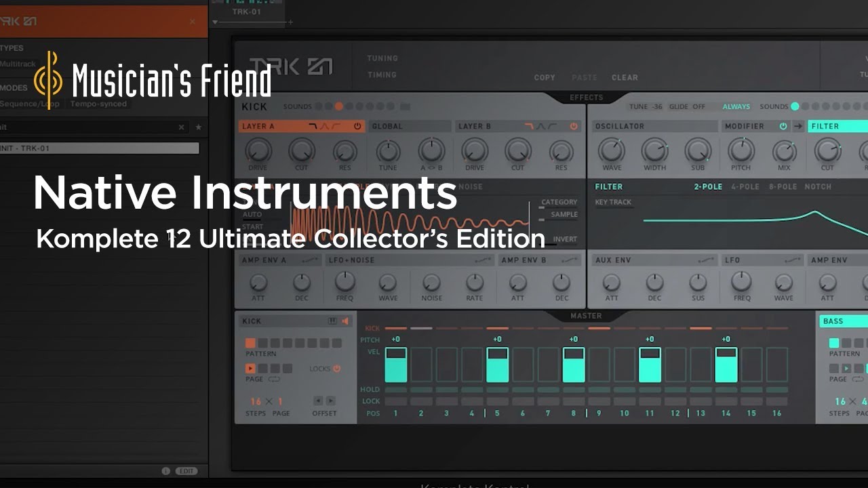This screenshot has width=868, height=488.
Task: Click the Tempo-synced mode tag
Action: point(99,104)
